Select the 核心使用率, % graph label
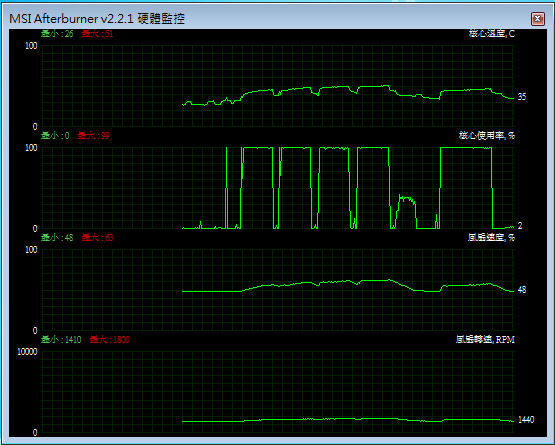Viewport: 555px width, 445px height. (x=487, y=136)
